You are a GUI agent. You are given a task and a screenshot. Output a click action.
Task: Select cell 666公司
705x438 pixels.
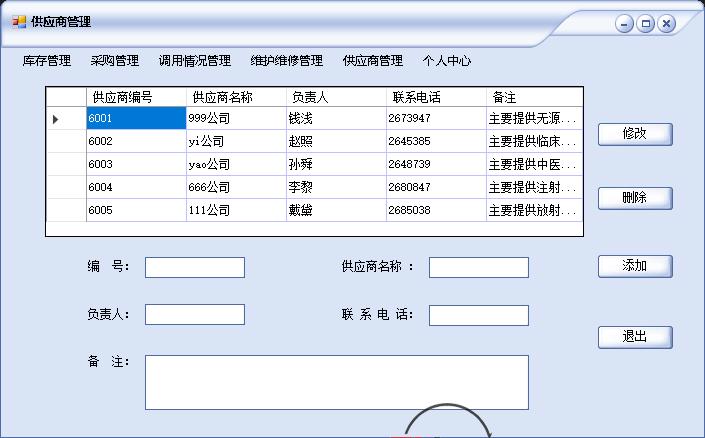(x=236, y=187)
